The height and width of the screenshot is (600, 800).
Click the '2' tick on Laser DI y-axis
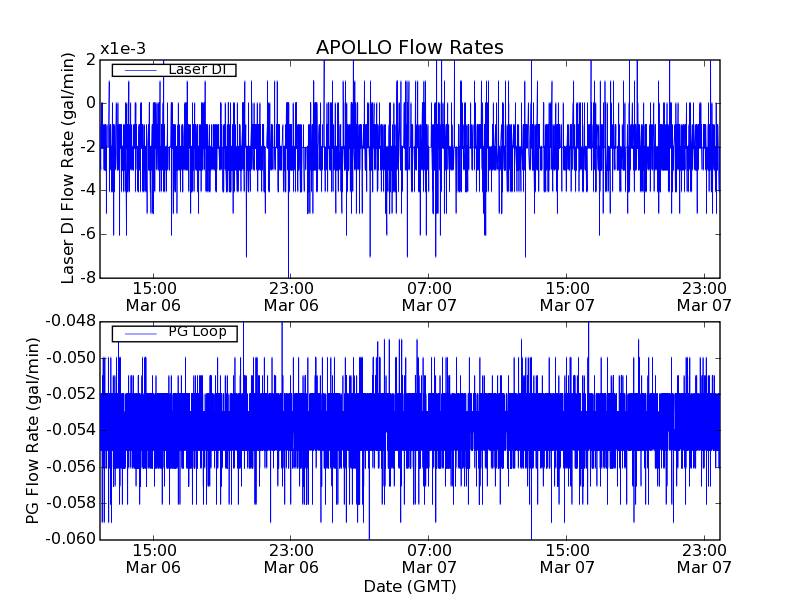click(91, 60)
